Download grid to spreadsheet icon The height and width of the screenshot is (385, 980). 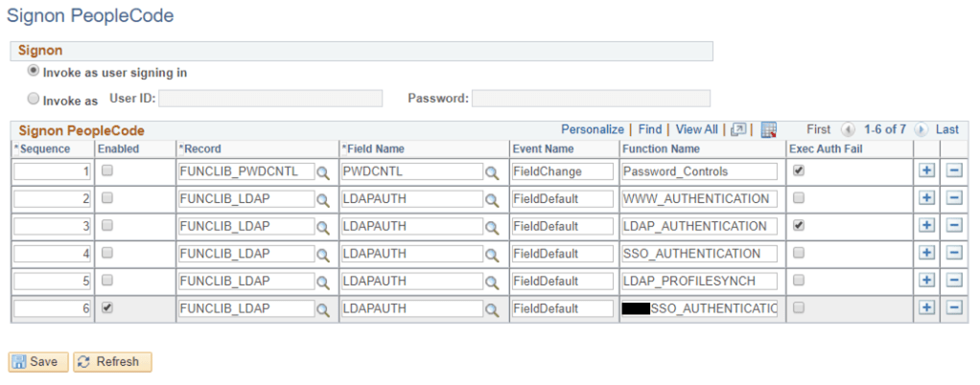(x=768, y=130)
